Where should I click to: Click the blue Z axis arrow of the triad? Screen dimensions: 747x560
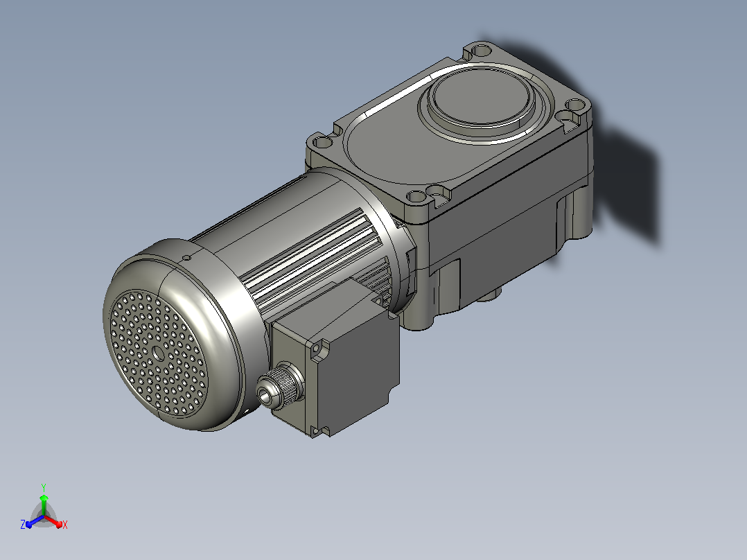pos(35,521)
